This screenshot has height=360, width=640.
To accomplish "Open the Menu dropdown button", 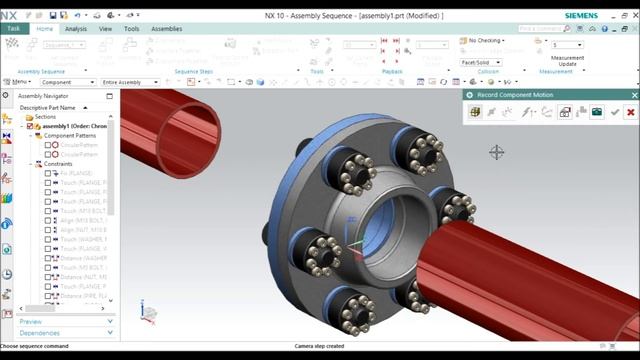I will (x=17, y=82).
